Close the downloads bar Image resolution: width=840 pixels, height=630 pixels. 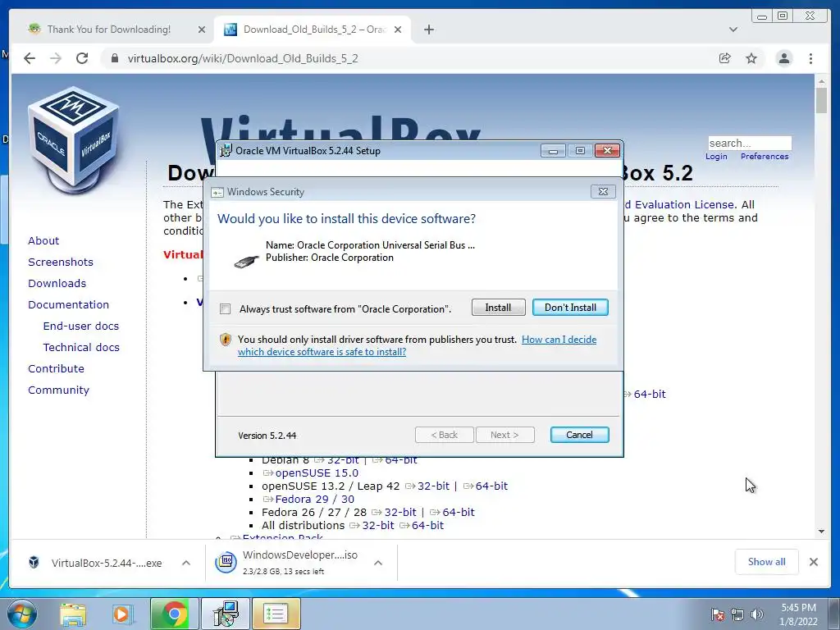pyautogui.click(x=813, y=562)
